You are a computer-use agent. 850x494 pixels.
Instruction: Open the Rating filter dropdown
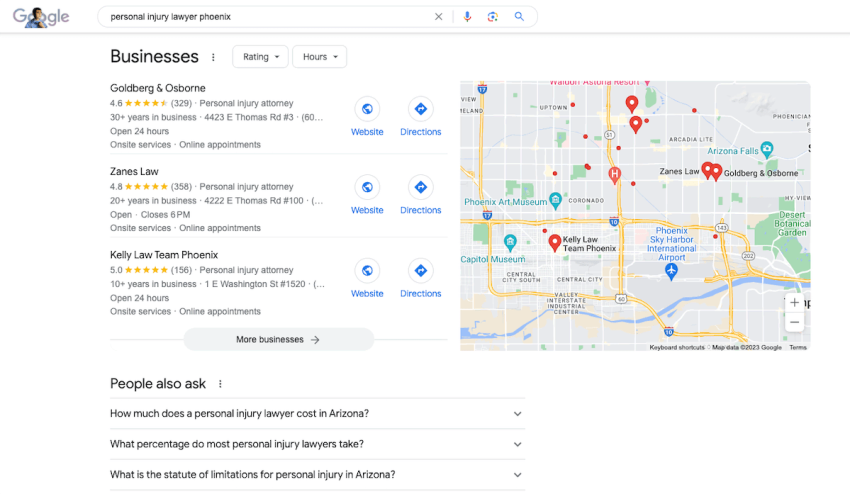(260, 57)
